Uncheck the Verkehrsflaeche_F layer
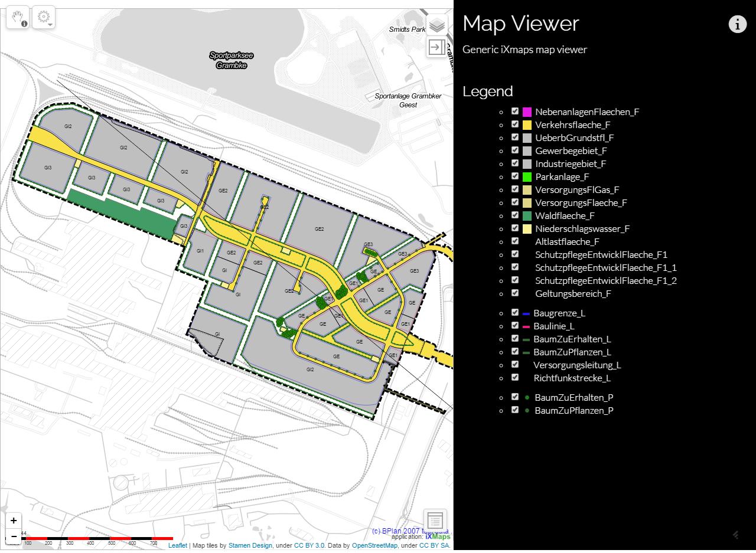 515,125
